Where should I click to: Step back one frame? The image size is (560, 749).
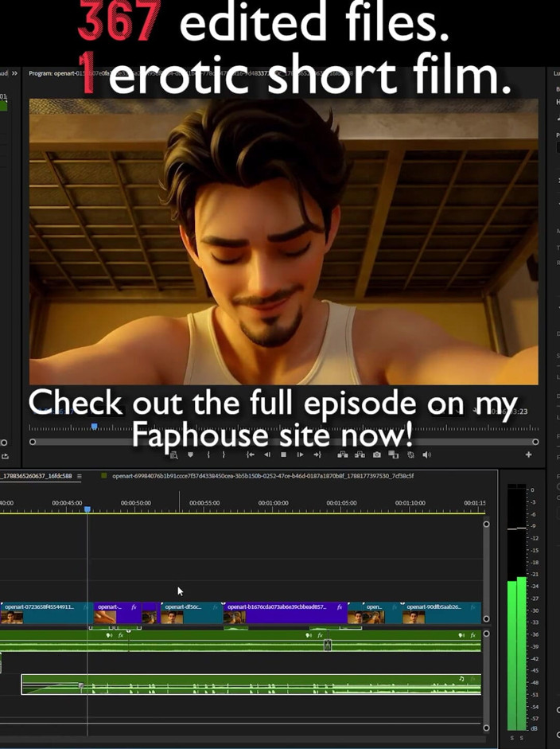tap(267, 454)
